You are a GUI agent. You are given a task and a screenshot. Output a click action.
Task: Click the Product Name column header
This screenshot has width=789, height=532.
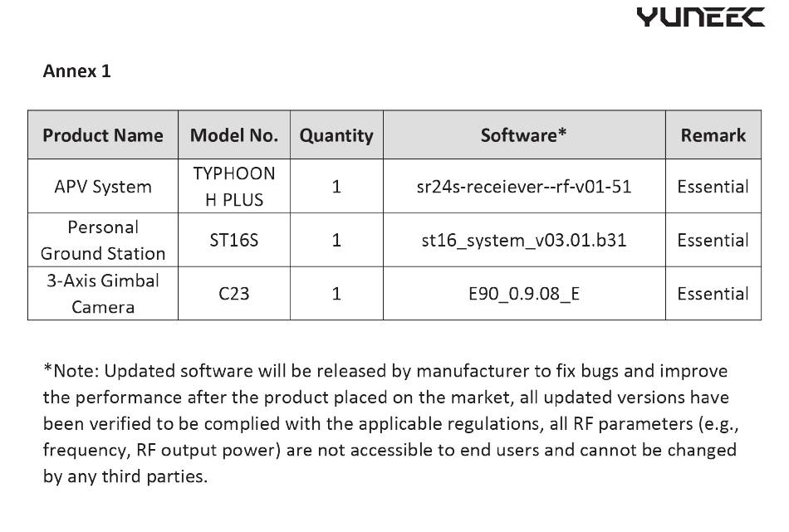point(103,134)
